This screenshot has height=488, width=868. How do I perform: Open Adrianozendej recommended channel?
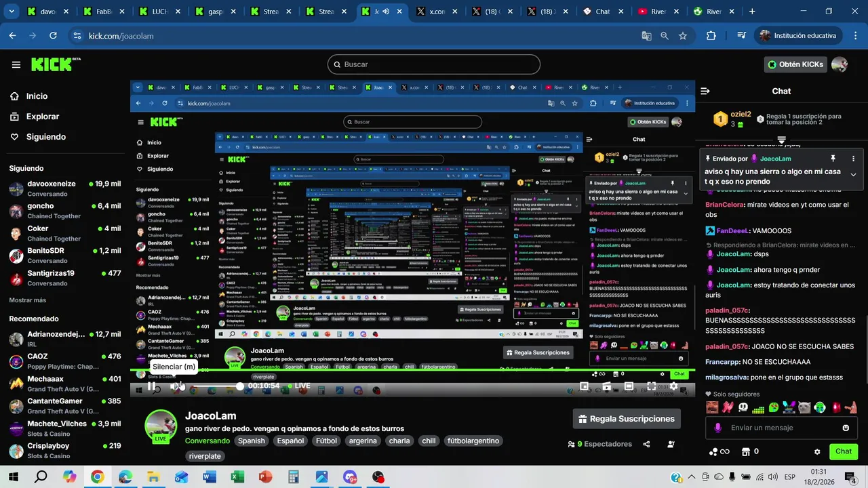pyautogui.click(x=64, y=339)
